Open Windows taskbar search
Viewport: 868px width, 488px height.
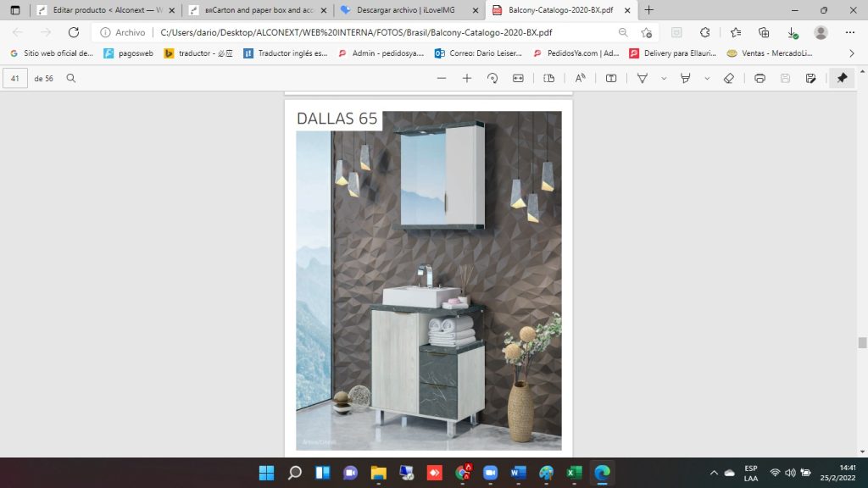[294, 473]
